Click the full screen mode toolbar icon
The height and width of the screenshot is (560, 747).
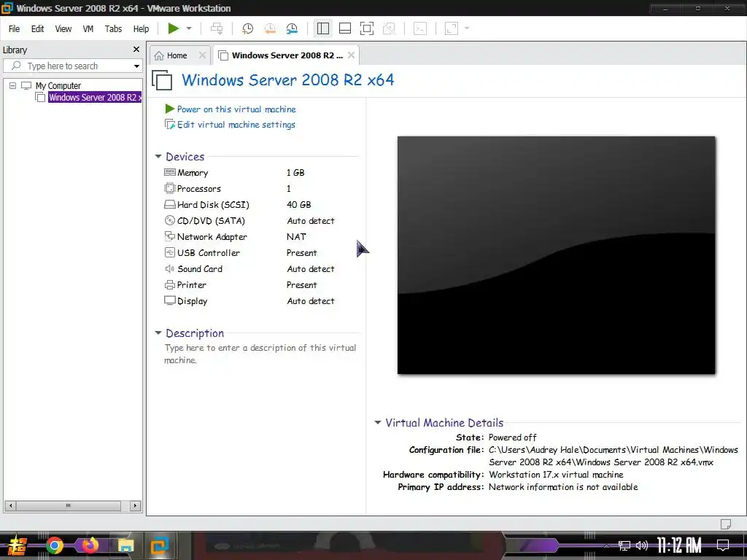pyautogui.click(x=367, y=28)
